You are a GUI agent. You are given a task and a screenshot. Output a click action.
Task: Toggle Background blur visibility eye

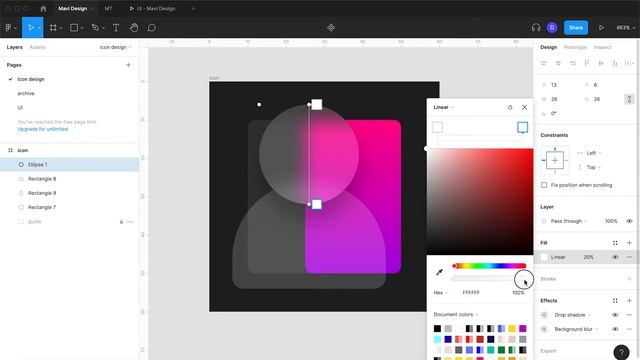tap(615, 329)
